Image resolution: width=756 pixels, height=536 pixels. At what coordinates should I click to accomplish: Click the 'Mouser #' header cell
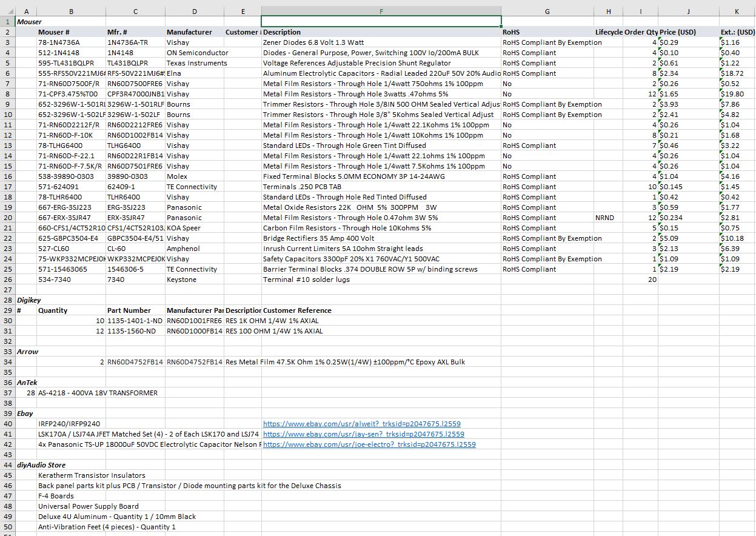[72, 32]
